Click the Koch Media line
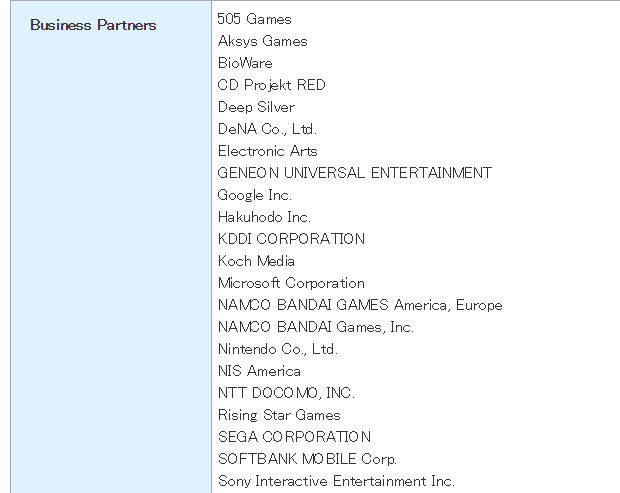Viewport: 620px width, 493px height. pyautogui.click(x=256, y=261)
